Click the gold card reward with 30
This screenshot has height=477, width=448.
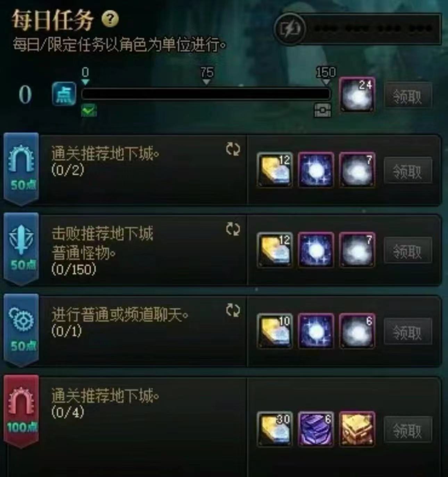(275, 429)
